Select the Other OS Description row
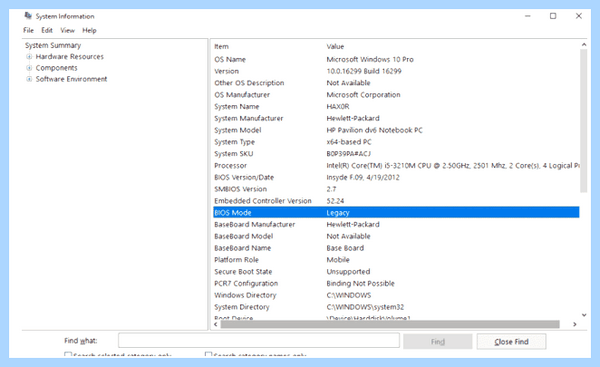Viewport: 600px width, 367px height. [x=396, y=83]
